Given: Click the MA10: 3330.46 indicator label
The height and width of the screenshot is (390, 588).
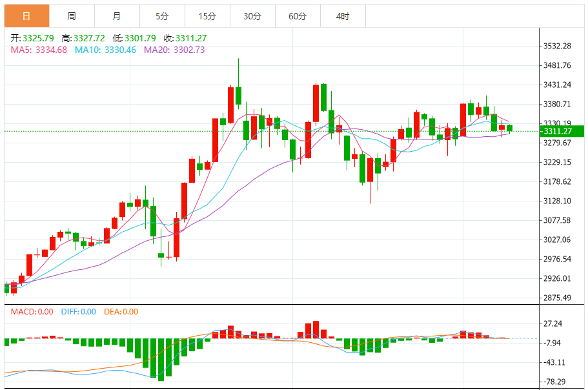Looking at the screenshot, I should tap(105, 50).
